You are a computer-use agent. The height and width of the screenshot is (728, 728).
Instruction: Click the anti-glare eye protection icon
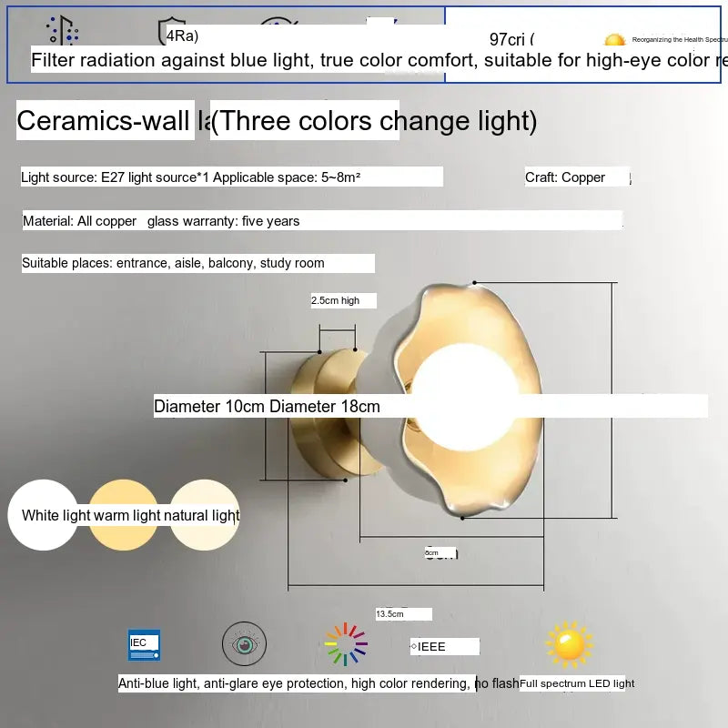[245, 644]
